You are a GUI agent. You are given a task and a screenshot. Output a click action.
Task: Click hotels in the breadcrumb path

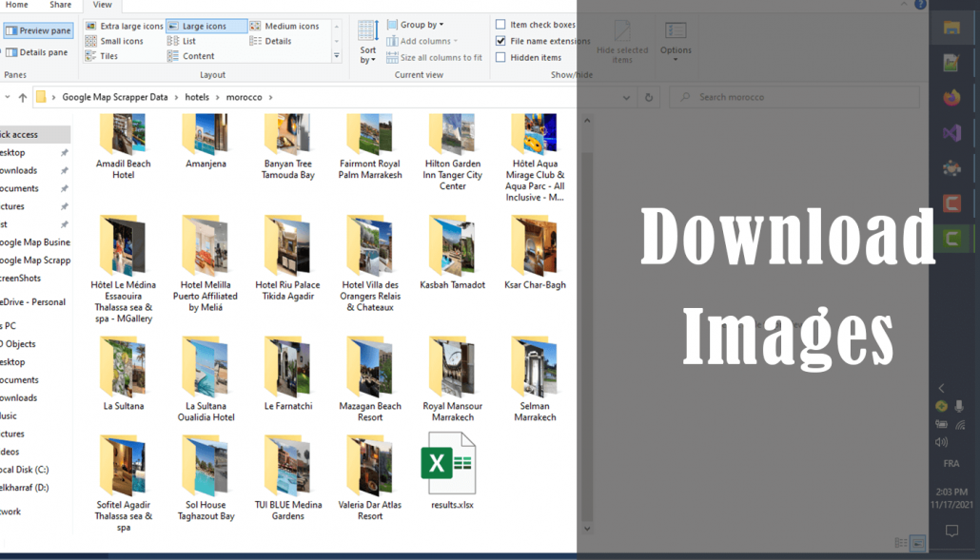tap(197, 97)
